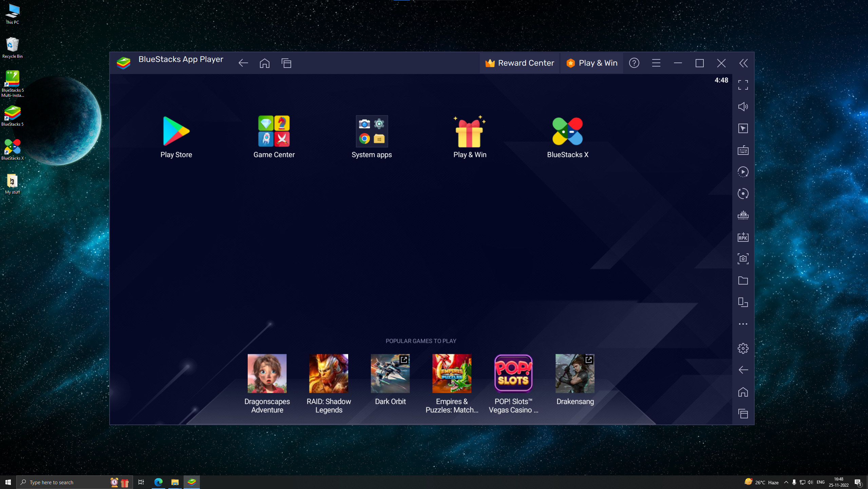This screenshot has width=868, height=489.
Task: Click sidebar home button
Action: [x=743, y=392]
